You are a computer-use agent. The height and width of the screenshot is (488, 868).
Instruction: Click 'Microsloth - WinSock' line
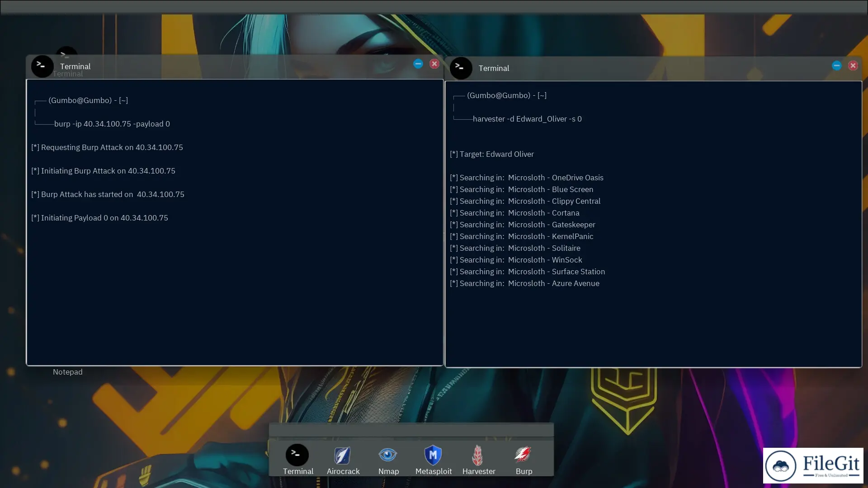(516, 260)
